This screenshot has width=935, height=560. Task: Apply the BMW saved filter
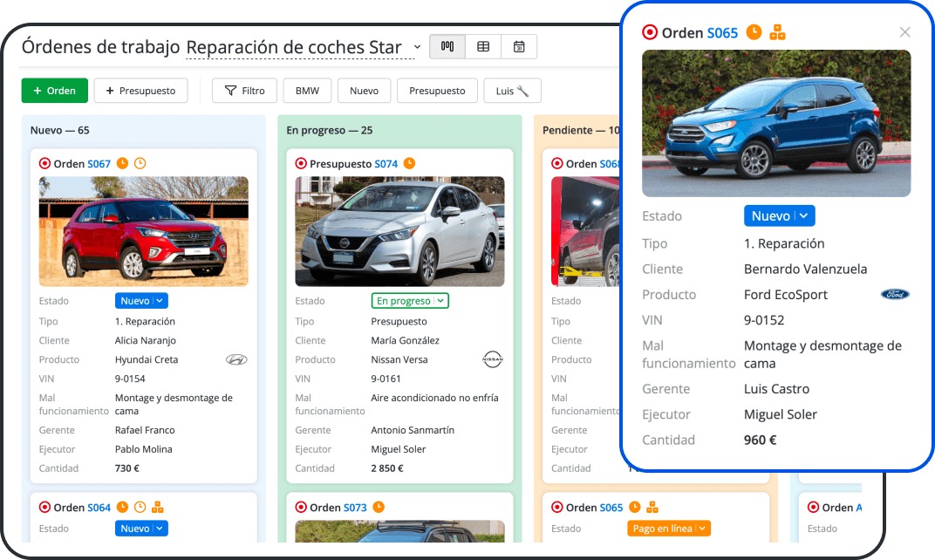307,91
